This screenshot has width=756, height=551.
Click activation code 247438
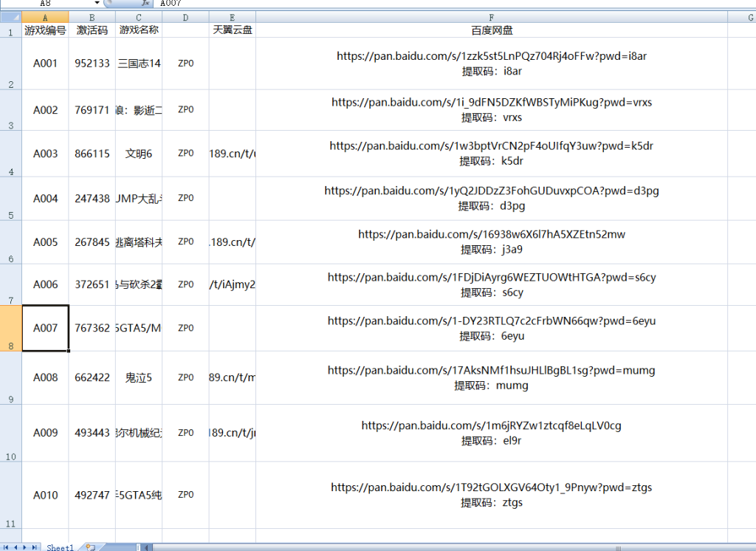pyautogui.click(x=92, y=199)
